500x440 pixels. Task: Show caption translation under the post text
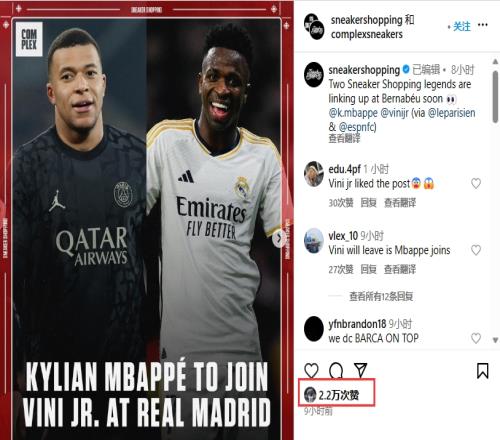tap(344, 138)
